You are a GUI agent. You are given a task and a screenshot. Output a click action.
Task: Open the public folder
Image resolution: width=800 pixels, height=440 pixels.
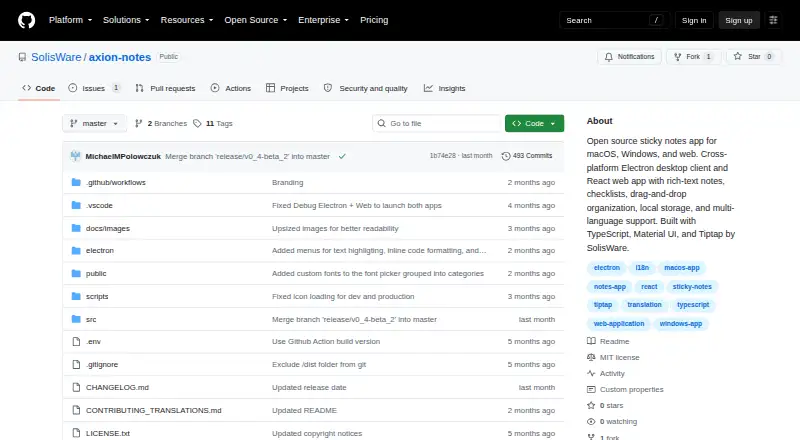coord(96,274)
